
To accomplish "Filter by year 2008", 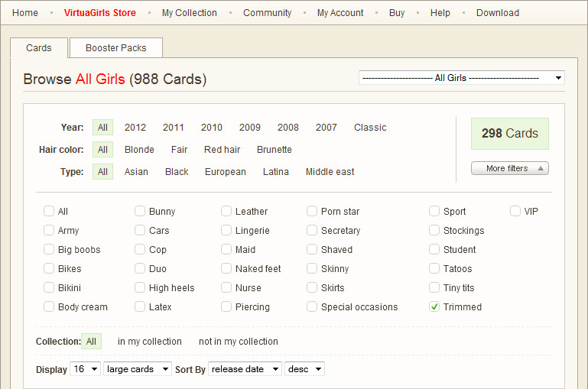I will 288,128.
